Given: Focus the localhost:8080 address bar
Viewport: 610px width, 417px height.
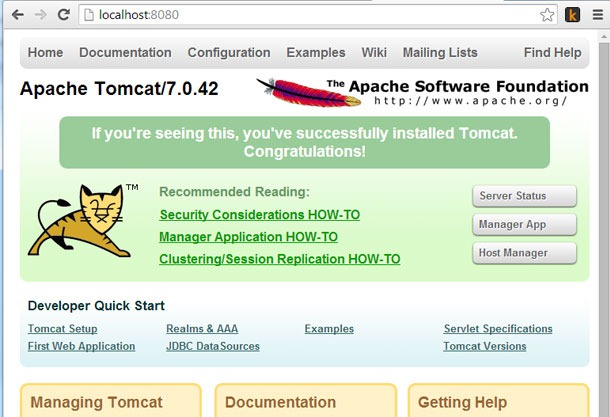Looking at the screenshot, I should pos(318,15).
